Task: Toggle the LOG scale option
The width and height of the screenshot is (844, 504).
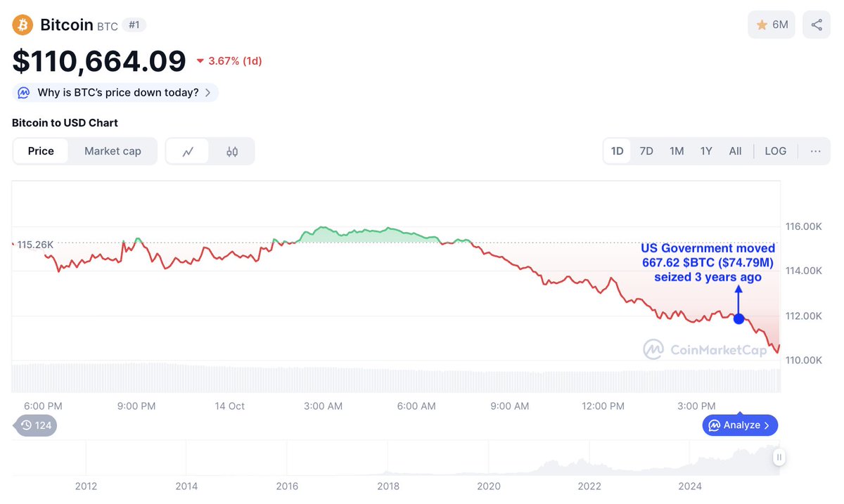Action: [x=776, y=151]
